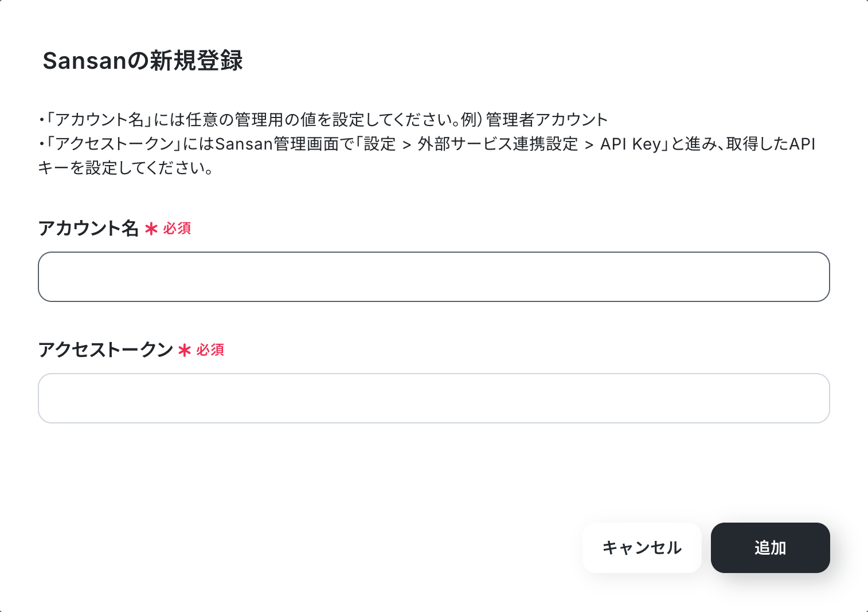Viewport: 868px width, 612px height.
Task: Click the dark 追加 button
Action: point(770,548)
